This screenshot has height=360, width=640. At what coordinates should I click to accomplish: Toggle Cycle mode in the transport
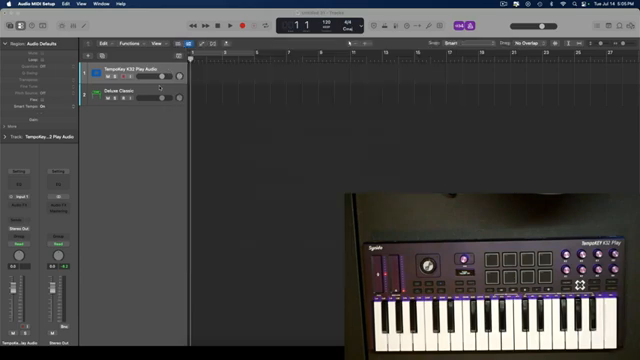pyautogui.click(x=266, y=26)
